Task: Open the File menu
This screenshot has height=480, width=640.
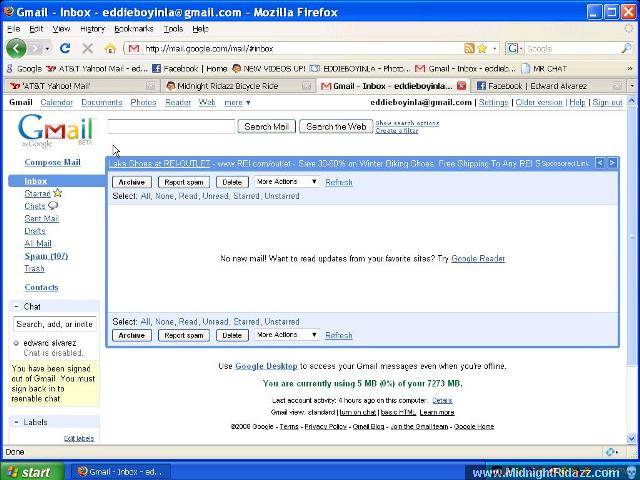Action: (13, 29)
